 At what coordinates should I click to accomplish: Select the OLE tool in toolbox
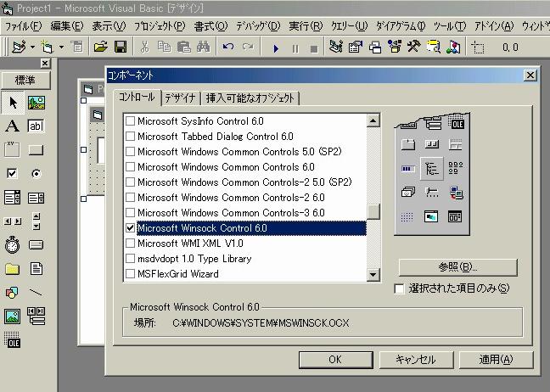(x=12, y=339)
